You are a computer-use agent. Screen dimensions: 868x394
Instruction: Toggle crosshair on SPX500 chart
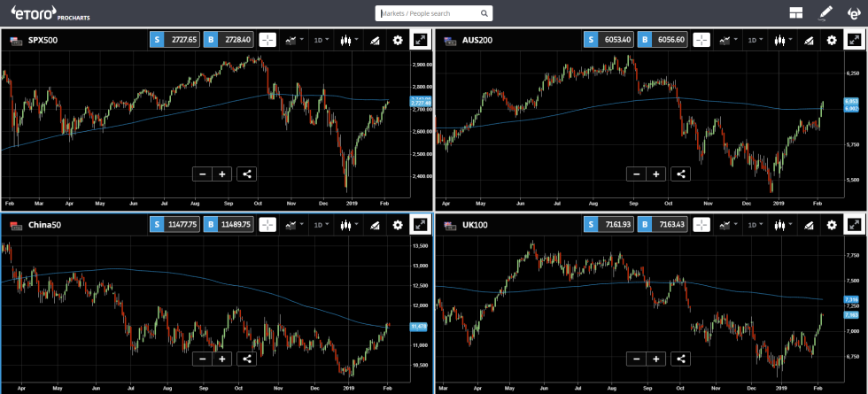tap(267, 40)
